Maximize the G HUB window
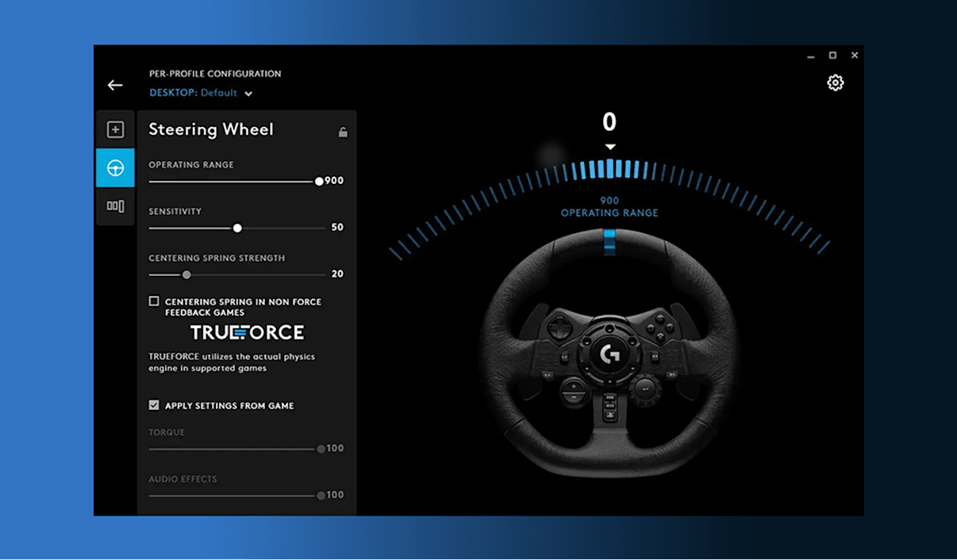The height and width of the screenshot is (560, 957). coord(832,56)
